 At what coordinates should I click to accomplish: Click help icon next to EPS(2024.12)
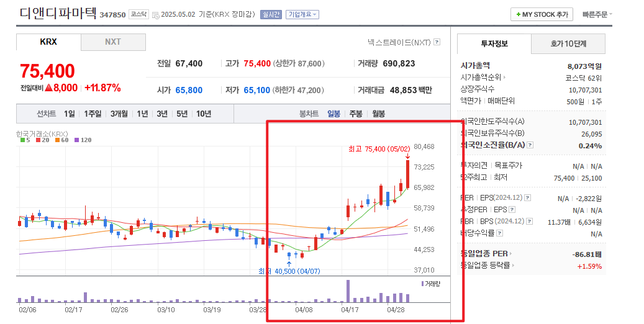tap(527, 198)
